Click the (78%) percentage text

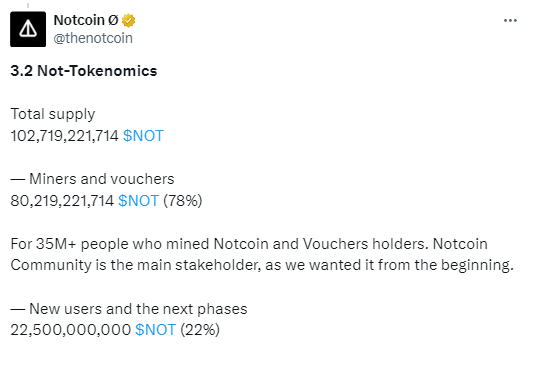tap(183, 201)
